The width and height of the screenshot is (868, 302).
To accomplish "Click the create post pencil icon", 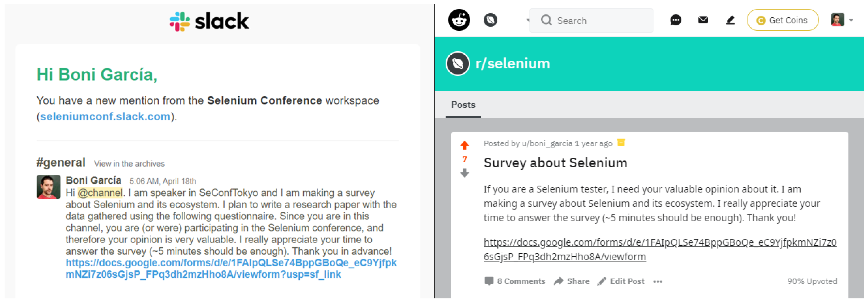I will [x=730, y=20].
